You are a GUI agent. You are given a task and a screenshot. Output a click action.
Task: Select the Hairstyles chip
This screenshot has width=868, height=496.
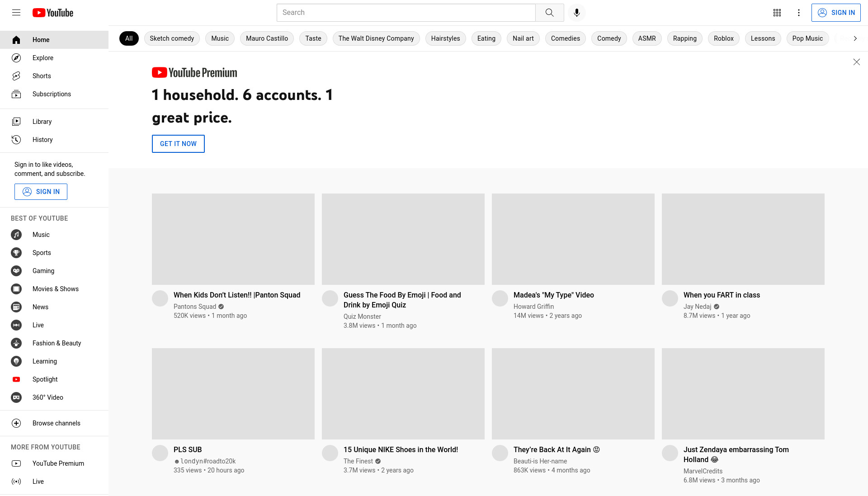[x=446, y=38]
